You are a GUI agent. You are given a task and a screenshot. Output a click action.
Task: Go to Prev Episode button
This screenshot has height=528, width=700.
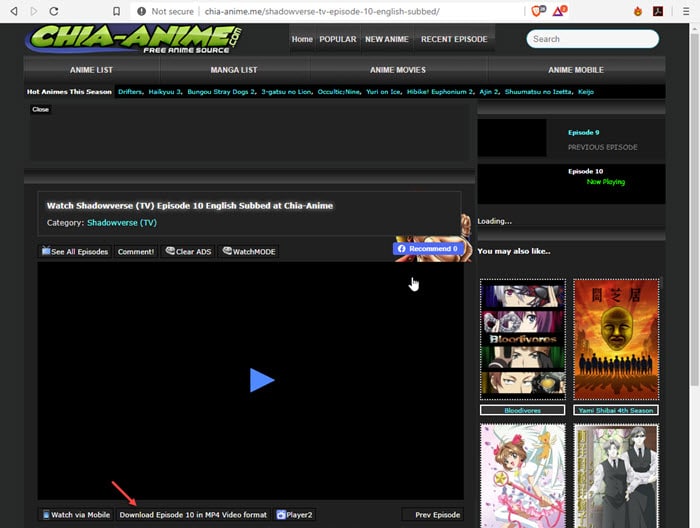click(432, 515)
